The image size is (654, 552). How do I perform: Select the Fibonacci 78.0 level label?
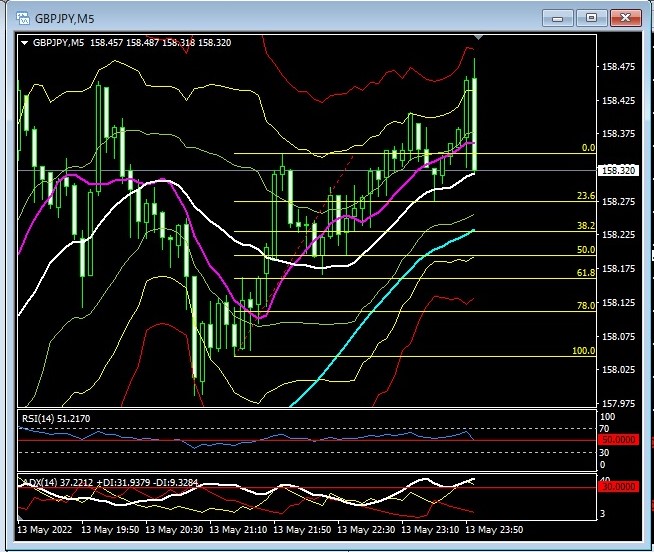(586, 306)
